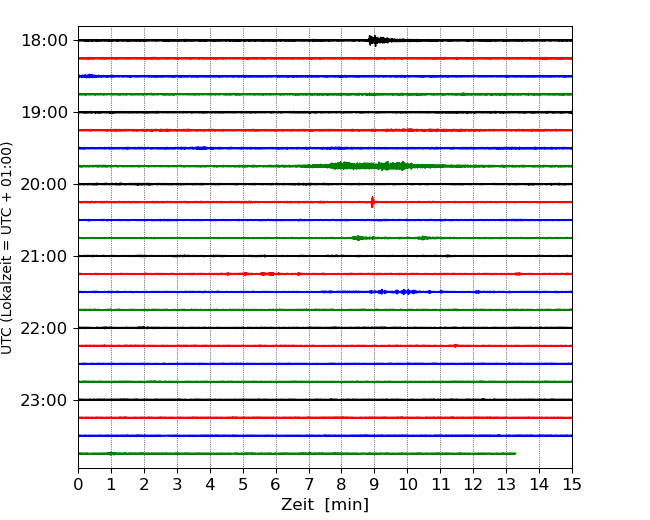Click the blue bump at the start of the 18:30 trace

[88, 76]
